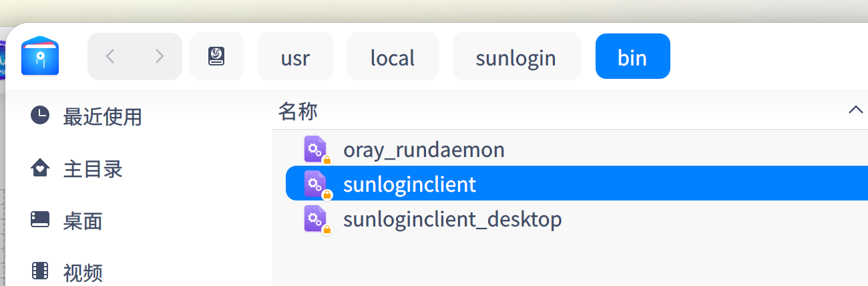The image size is (868, 286).
Task: Jump to sunlogin breadcrumb folder
Action: pos(515,57)
